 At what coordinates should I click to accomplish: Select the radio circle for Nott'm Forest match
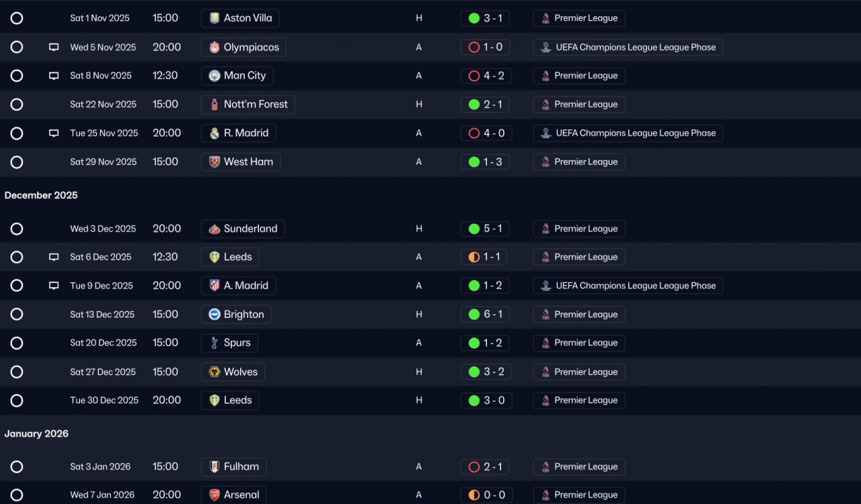(17, 104)
